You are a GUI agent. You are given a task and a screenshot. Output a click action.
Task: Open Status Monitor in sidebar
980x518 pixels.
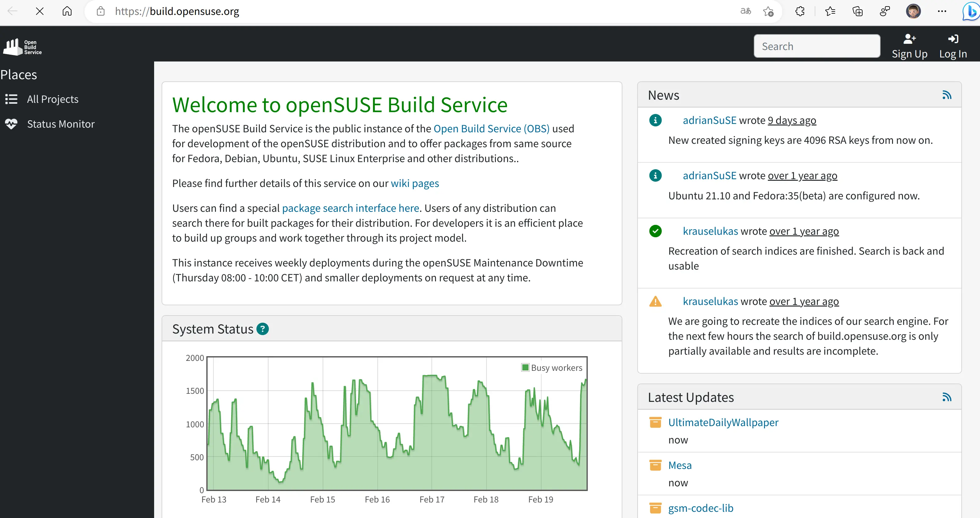click(61, 124)
